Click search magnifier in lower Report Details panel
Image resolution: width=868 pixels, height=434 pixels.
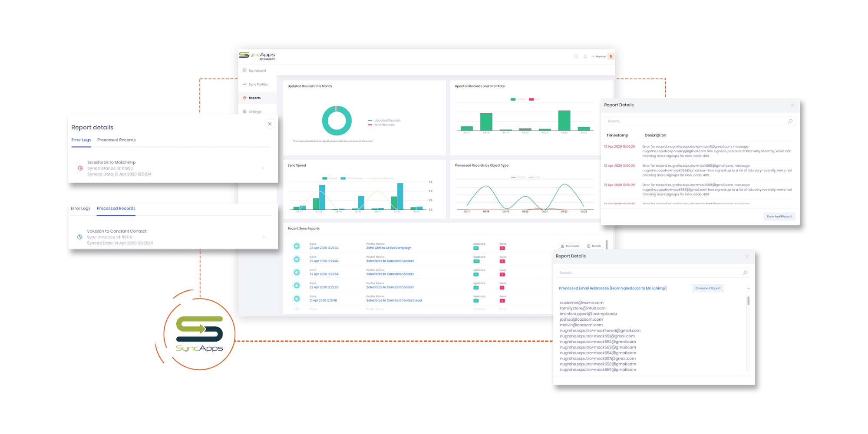tap(745, 273)
